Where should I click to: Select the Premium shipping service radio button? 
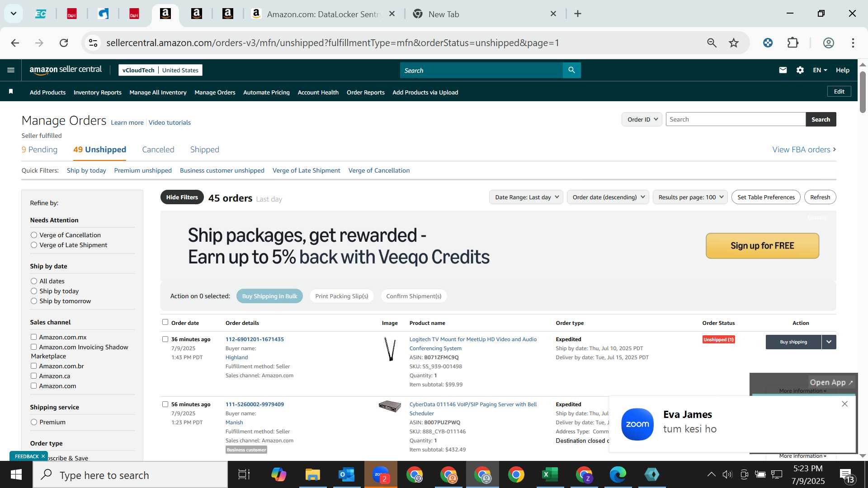point(34,422)
